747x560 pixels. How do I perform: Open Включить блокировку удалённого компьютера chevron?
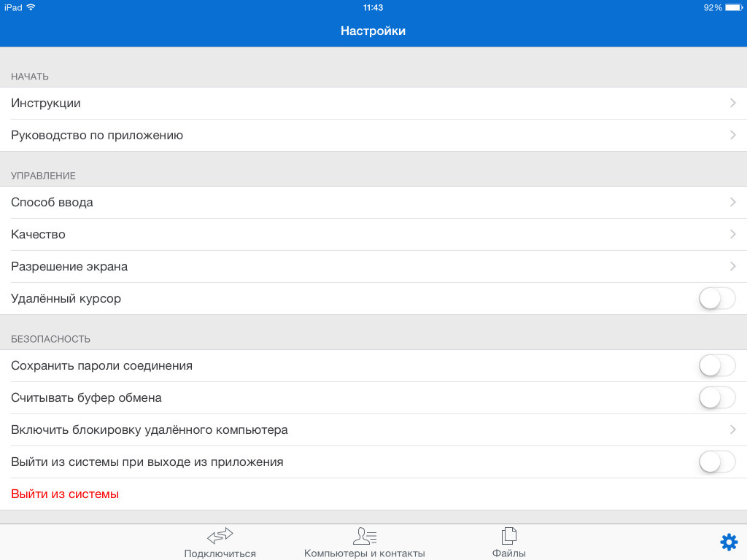pyautogui.click(x=732, y=430)
